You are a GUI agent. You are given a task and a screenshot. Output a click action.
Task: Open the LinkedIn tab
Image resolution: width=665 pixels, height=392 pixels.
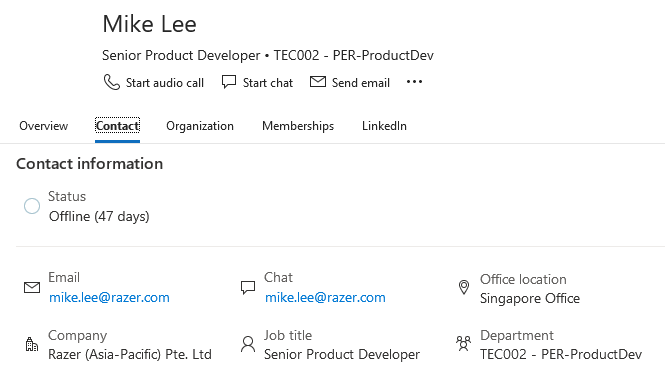[384, 126]
